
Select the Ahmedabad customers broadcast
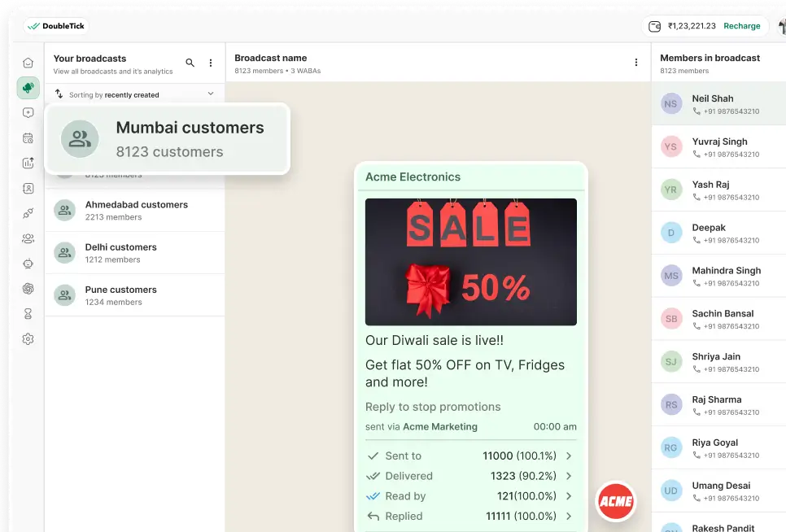[135, 211]
